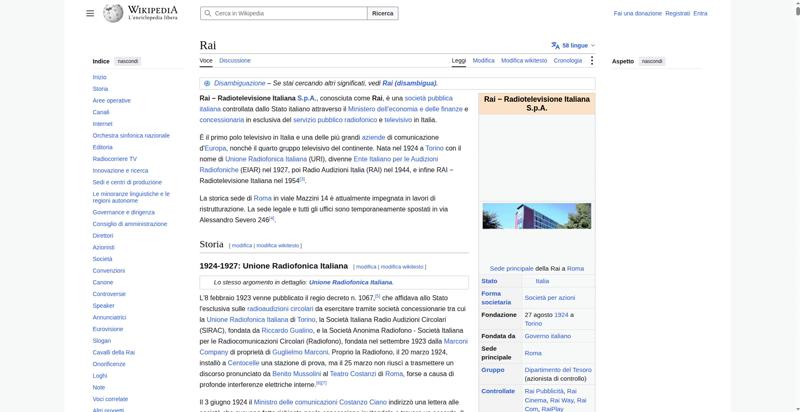
Task: Open the Modifica wikitesto tab
Action: (523, 60)
